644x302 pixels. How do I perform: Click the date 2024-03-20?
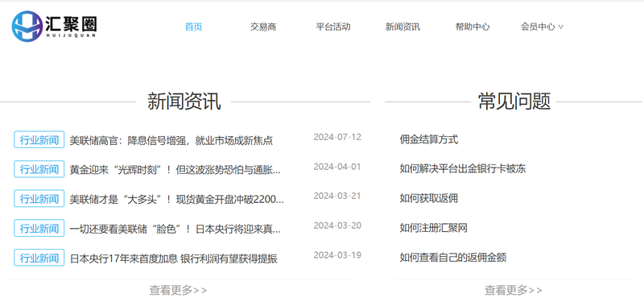[337, 225]
